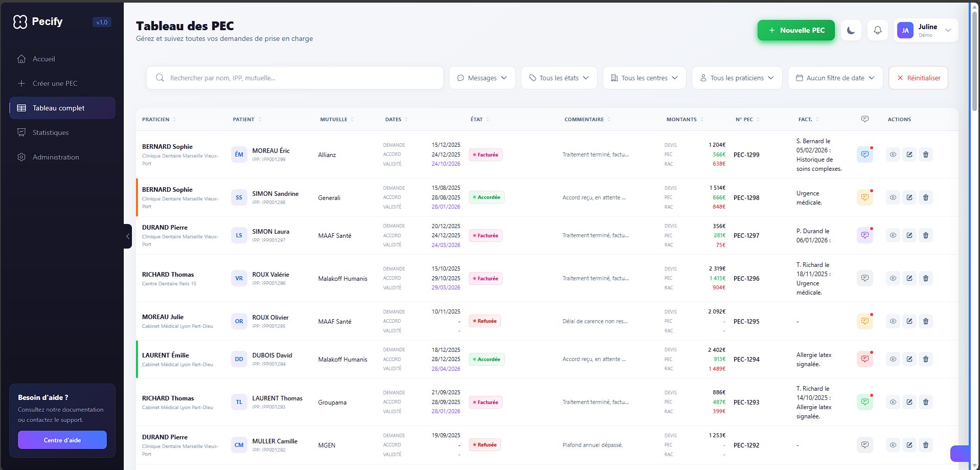Open Administration in the sidebar
980x470 pixels.
pyautogui.click(x=55, y=157)
